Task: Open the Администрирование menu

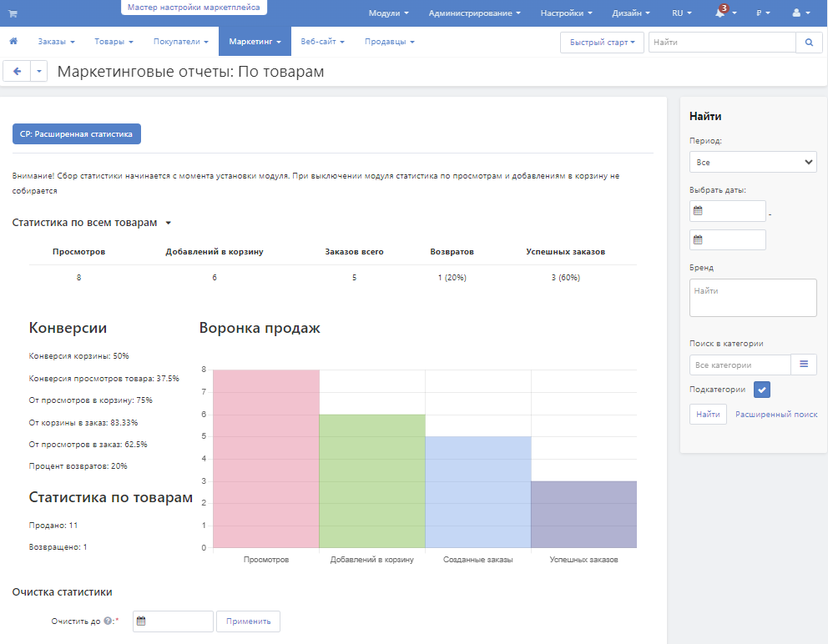Action: click(x=474, y=13)
